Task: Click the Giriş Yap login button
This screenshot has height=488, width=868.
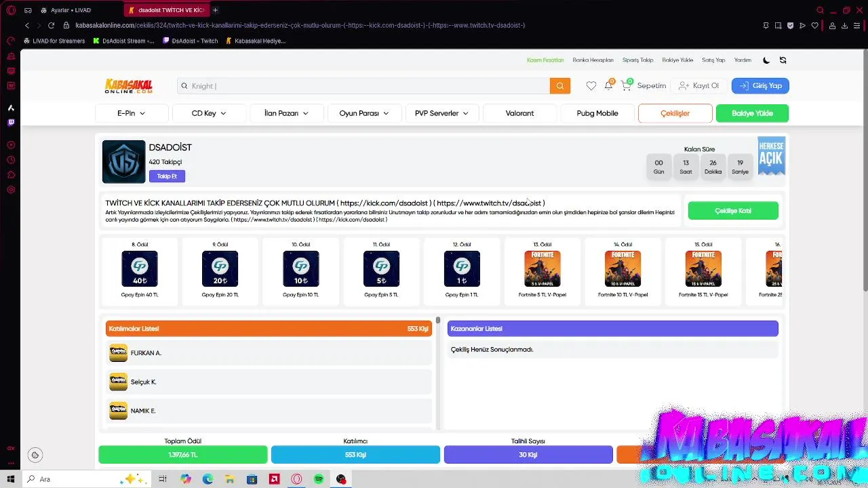Action: (x=760, y=86)
